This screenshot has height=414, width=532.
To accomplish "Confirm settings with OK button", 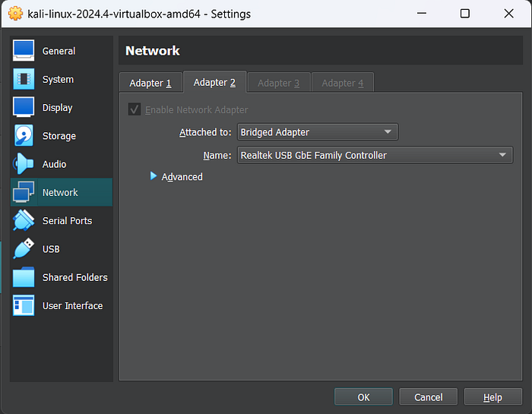I will pyautogui.click(x=363, y=397).
